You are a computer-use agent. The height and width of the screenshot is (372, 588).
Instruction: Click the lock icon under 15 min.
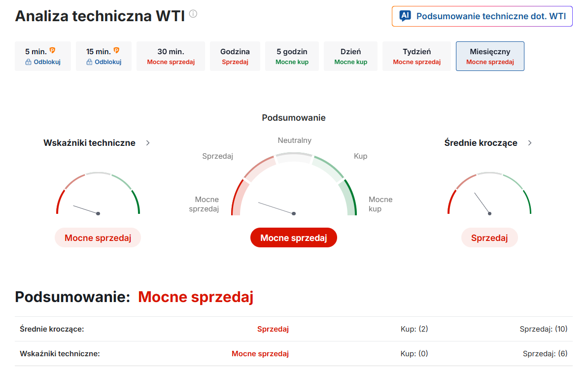89,62
